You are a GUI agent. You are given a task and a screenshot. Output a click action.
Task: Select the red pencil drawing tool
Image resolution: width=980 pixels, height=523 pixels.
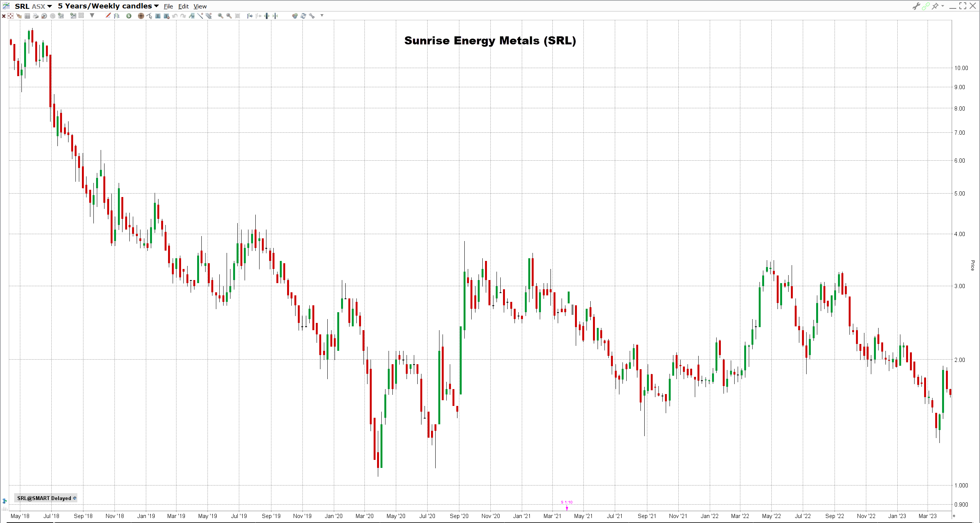point(108,16)
